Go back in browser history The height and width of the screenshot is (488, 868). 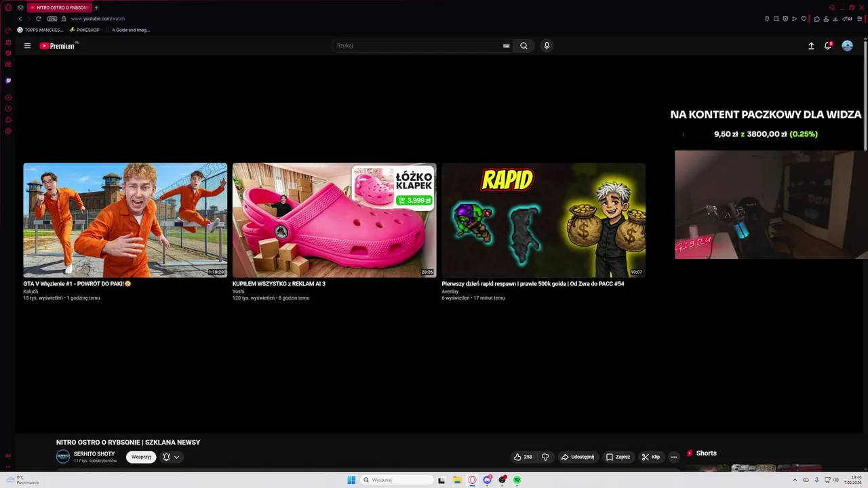[20, 19]
